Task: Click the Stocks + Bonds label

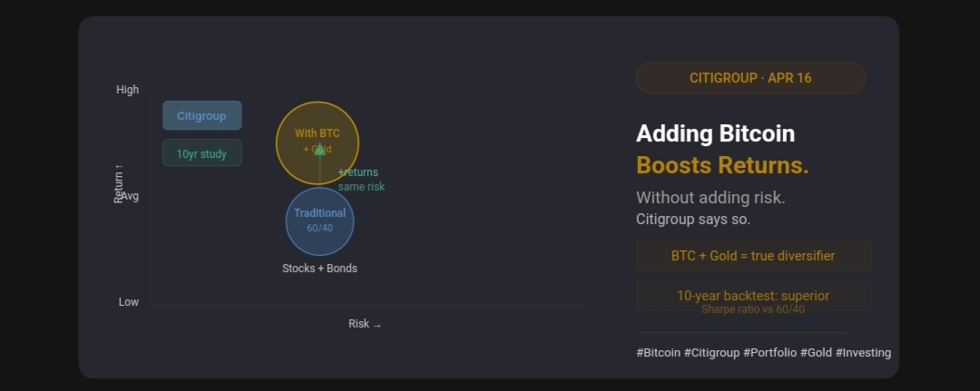Action: 319,269
